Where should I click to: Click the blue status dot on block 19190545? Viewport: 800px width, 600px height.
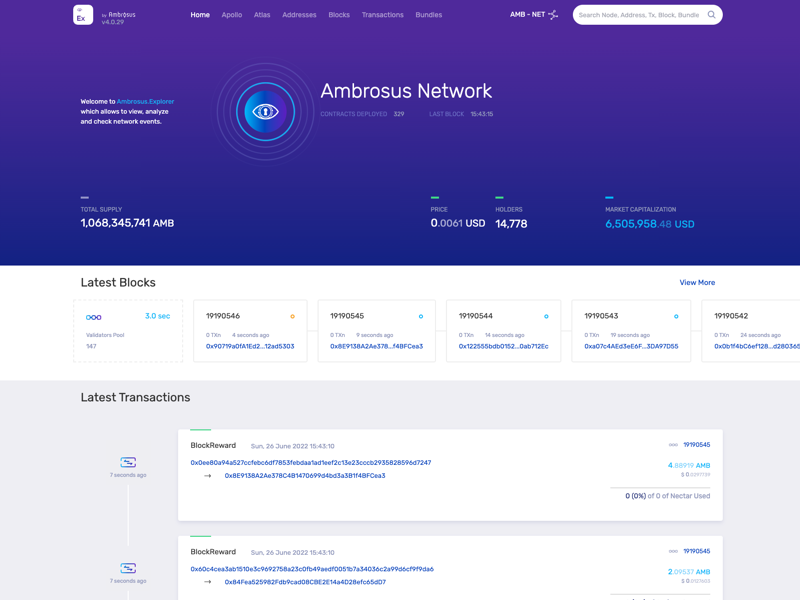pyautogui.click(x=421, y=316)
